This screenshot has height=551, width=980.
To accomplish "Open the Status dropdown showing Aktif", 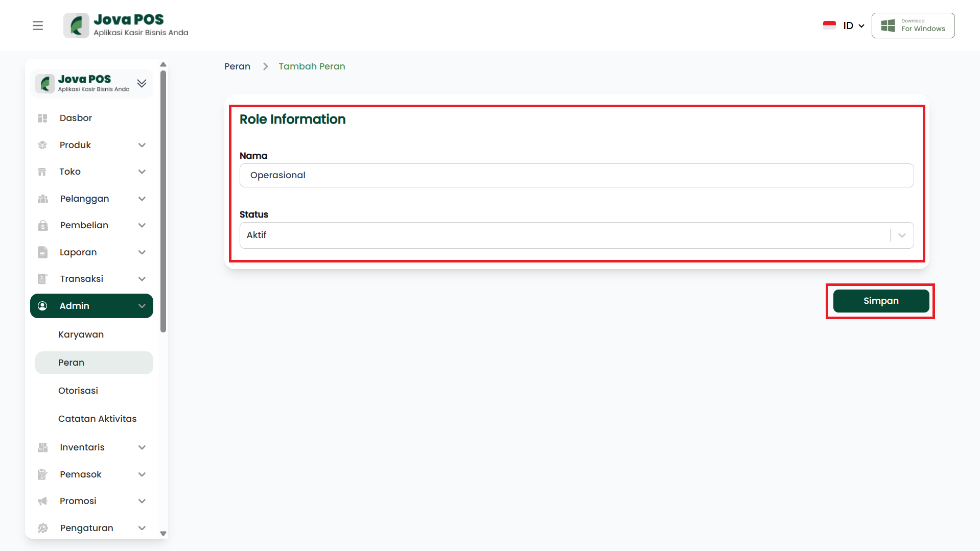I will click(576, 235).
